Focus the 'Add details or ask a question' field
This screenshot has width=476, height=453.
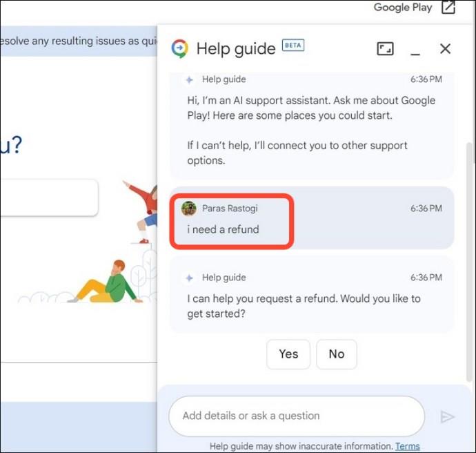coord(297,416)
